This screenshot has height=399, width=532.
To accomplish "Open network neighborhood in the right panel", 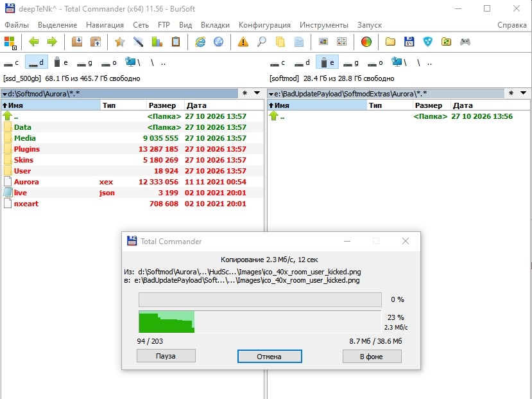I will (399, 63).
